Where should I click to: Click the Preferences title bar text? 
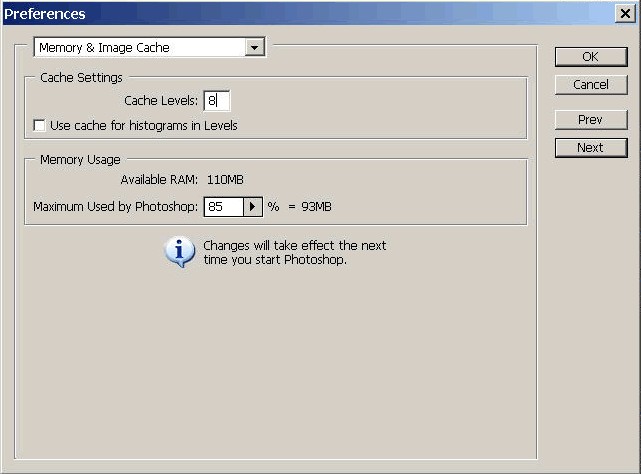coord(45,14)
